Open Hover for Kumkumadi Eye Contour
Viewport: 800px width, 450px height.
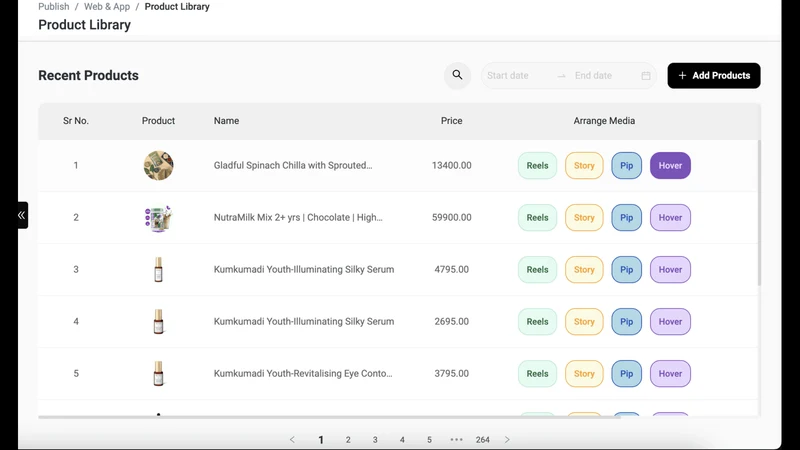[670, 373]
